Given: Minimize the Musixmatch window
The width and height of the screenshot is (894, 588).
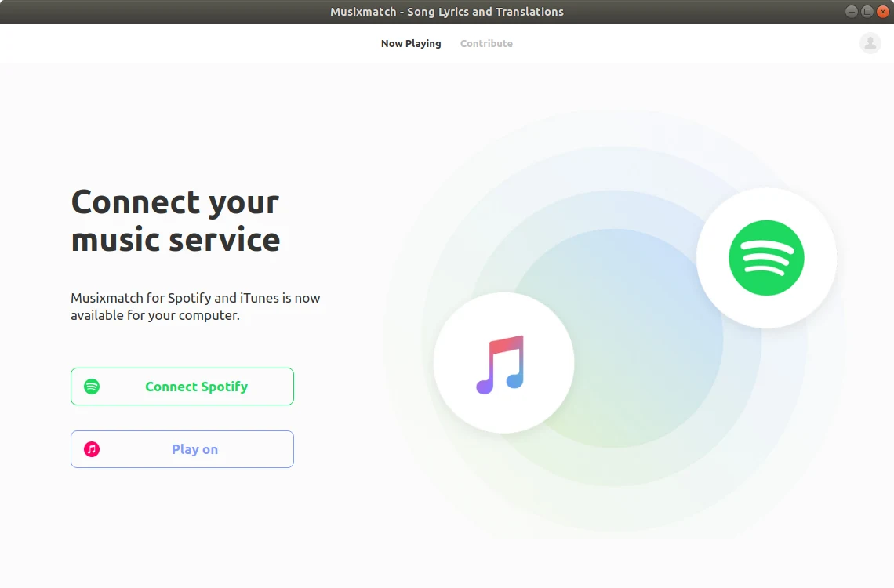Looking at the screenshot, I should click(851, 12).
